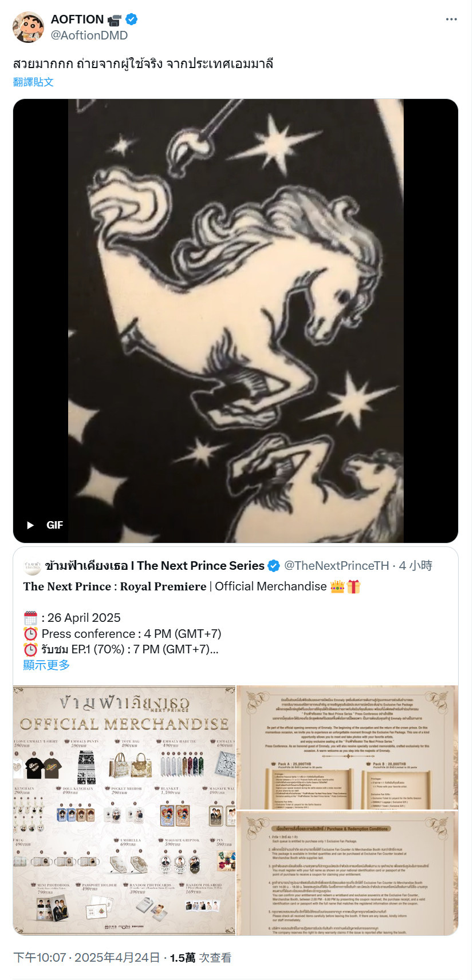The width and height of the screenshot is (473, 980).
Task: Open the @AoftionDMD handle
Action: coord(89,35)
